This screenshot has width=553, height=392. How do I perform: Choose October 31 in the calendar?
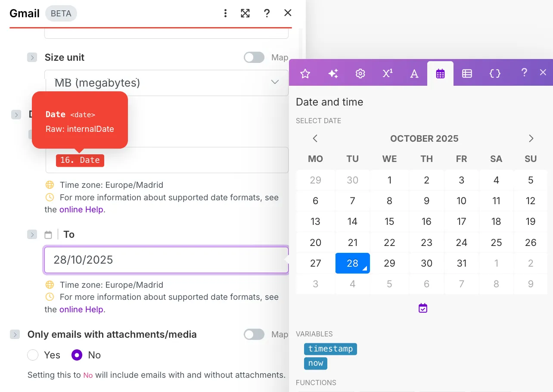tap(462, 263)
